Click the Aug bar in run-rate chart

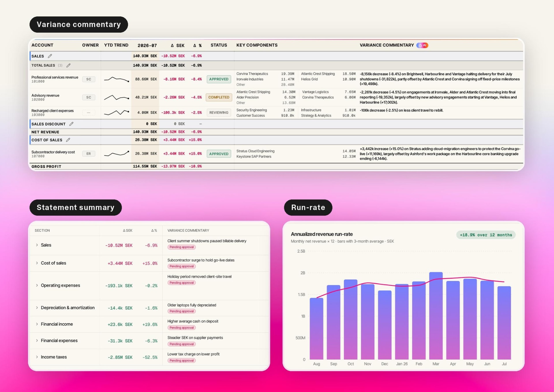(317, 329)
